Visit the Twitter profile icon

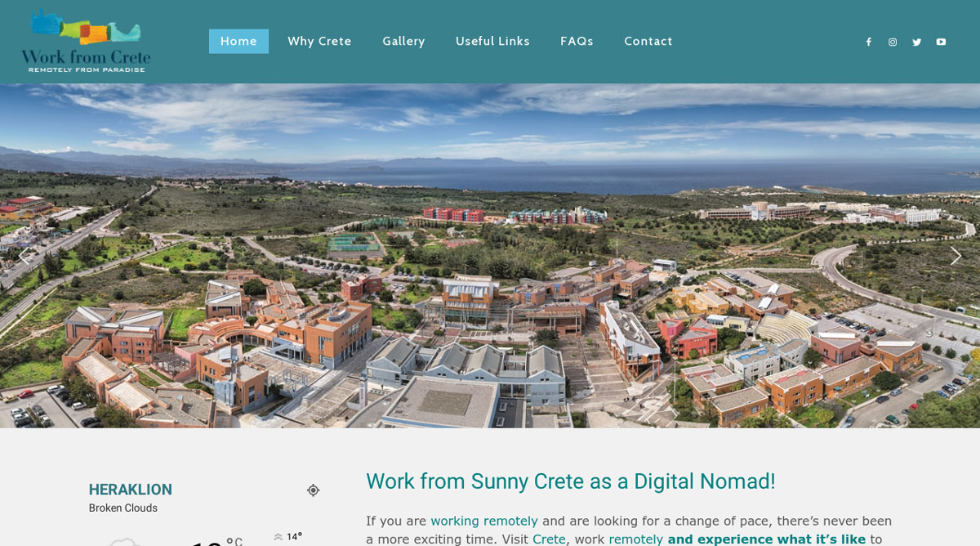click(916, 43)
